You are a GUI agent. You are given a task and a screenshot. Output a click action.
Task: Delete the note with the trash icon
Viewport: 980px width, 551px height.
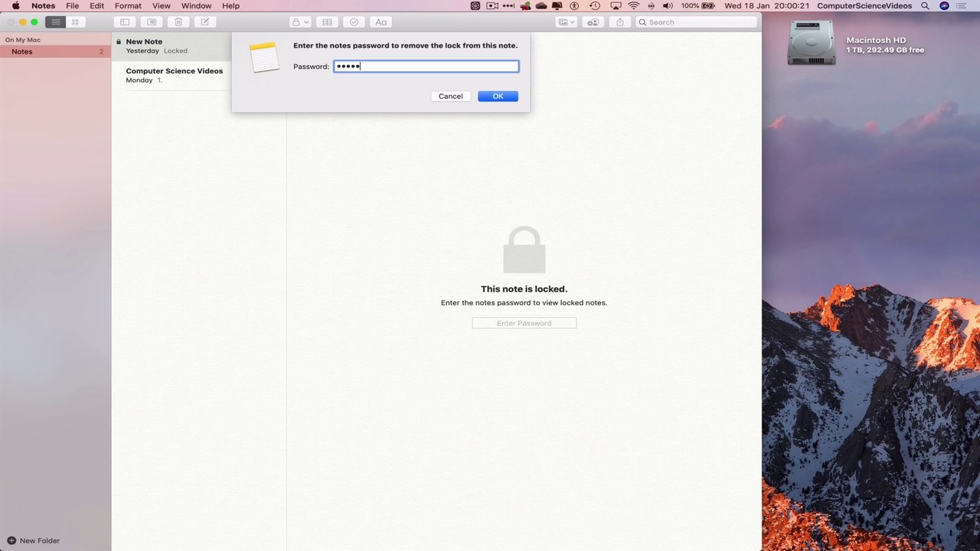pyautogui.click(x=178, y=22)
